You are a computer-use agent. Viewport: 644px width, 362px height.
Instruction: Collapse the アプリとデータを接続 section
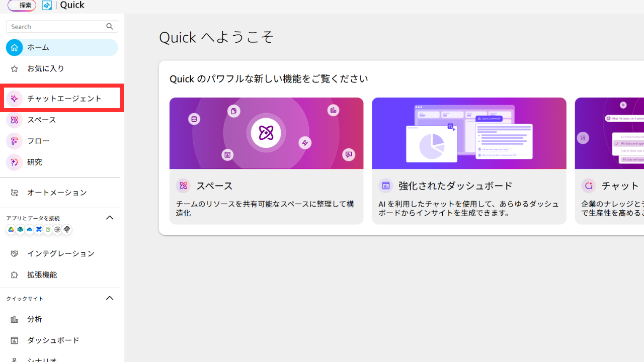click(x=110, y=218)
